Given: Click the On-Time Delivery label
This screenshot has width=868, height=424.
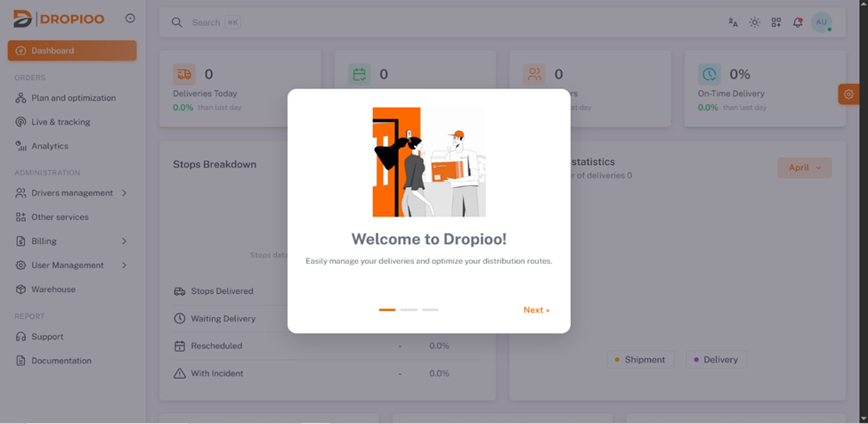Looking at the screenshot, I should (x=731, y=94).
